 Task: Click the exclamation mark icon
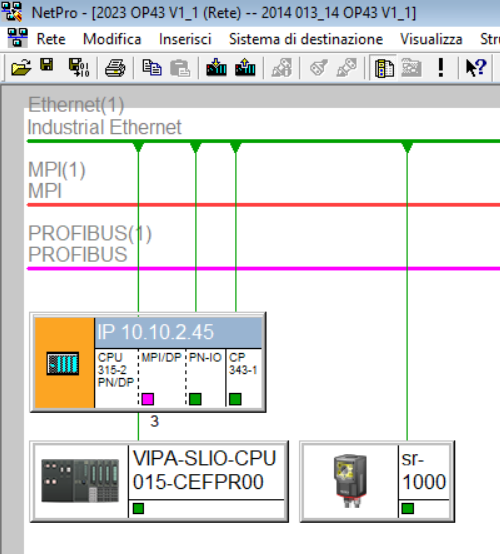[440, 68]
